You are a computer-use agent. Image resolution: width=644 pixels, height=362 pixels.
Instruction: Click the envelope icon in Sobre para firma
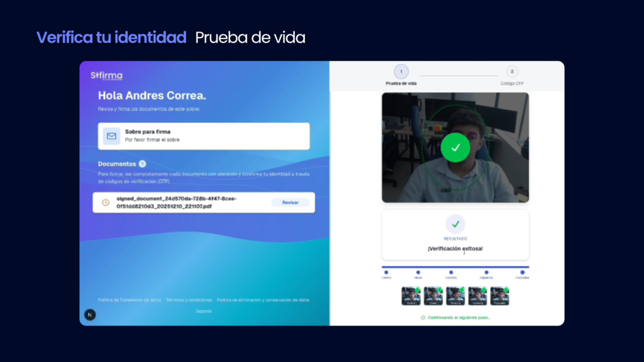click(x=111, y=136)
